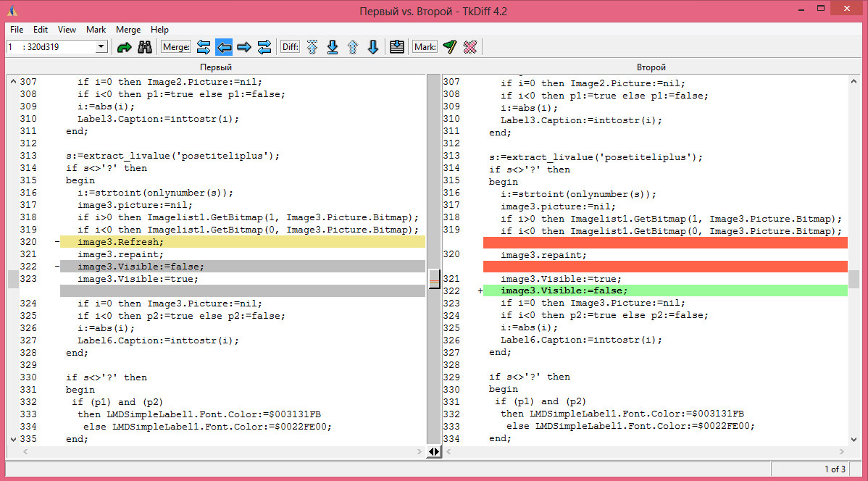Click the swap-merge arrows icon after merge-right
Viewport: 868px width, 481px height.
264,46
